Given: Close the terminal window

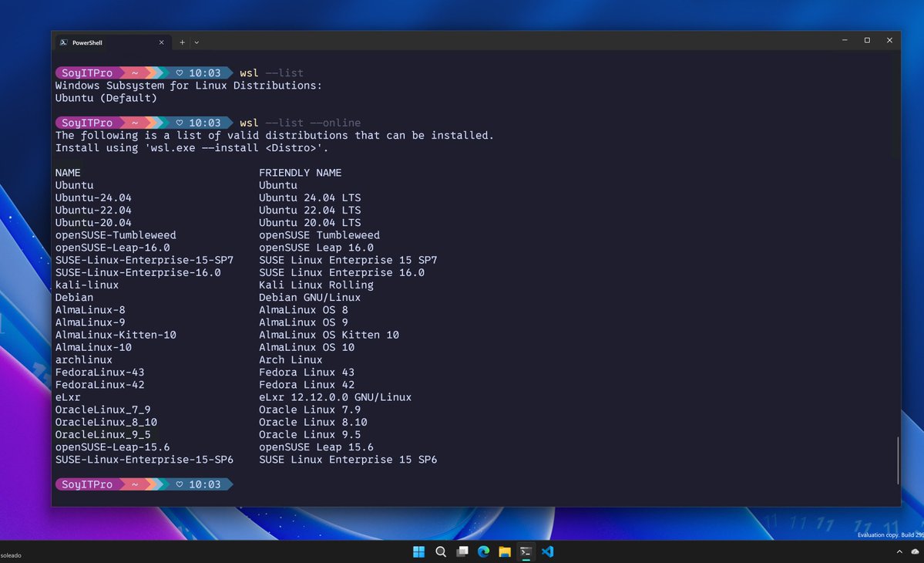Looking at the screenshot, I should click(x=889, y=40).
